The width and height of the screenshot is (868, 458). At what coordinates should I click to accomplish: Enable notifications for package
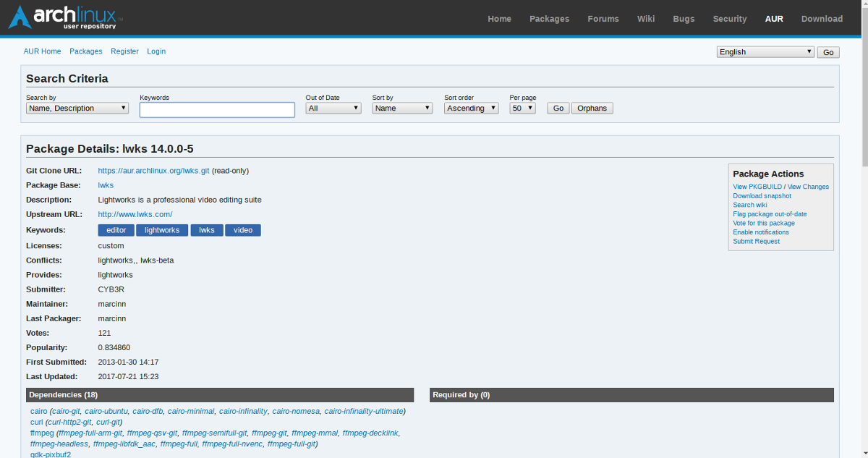pyautogui.click(x=761, y=232)
